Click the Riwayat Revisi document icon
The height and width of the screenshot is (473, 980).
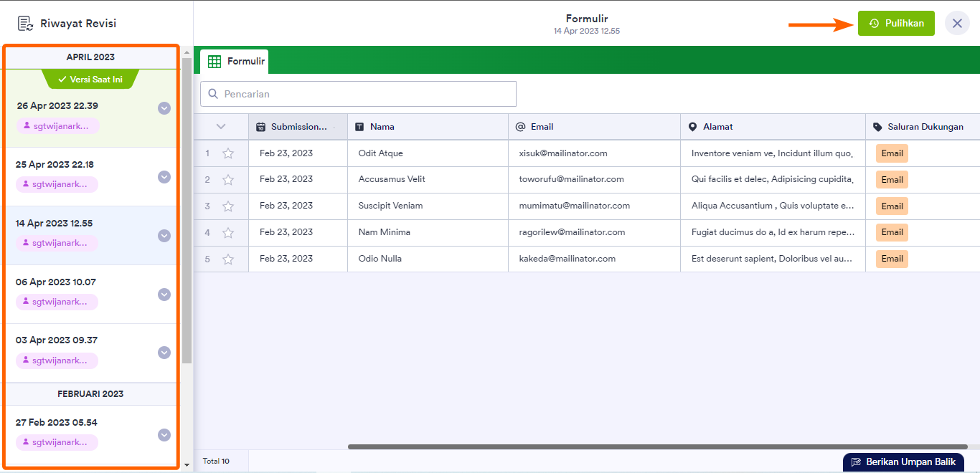point(25,24)
